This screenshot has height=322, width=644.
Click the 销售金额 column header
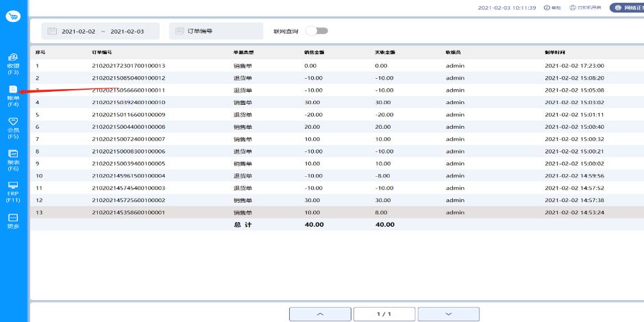(x=314, y=52)
